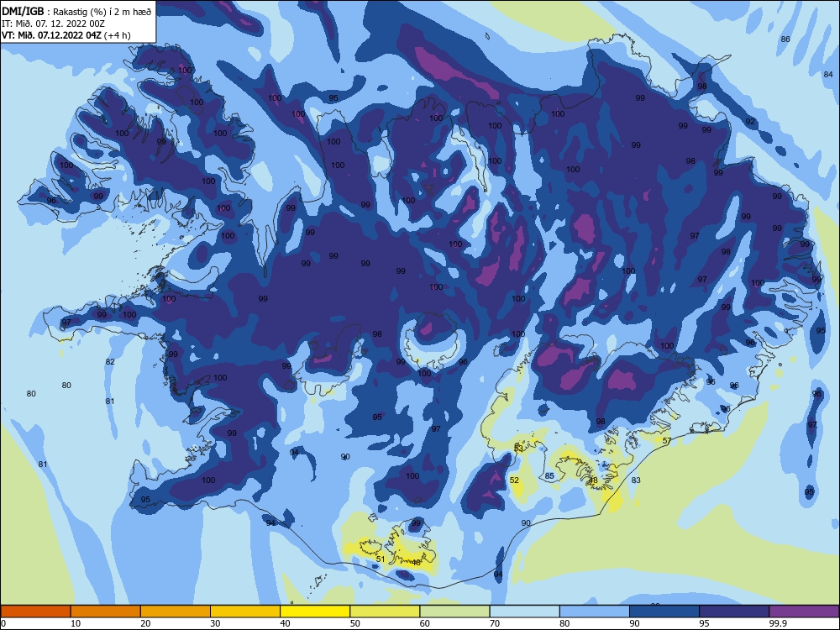Click the '(+4 h)' forecast offset text
Image resolution: width=840 pixels, height=630 pixels.
point(118,35)
